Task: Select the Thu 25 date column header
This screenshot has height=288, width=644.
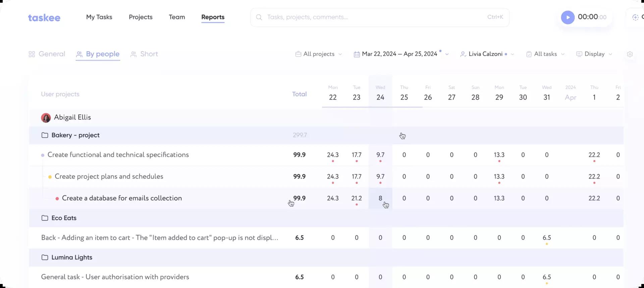Action: click(404, 93)
